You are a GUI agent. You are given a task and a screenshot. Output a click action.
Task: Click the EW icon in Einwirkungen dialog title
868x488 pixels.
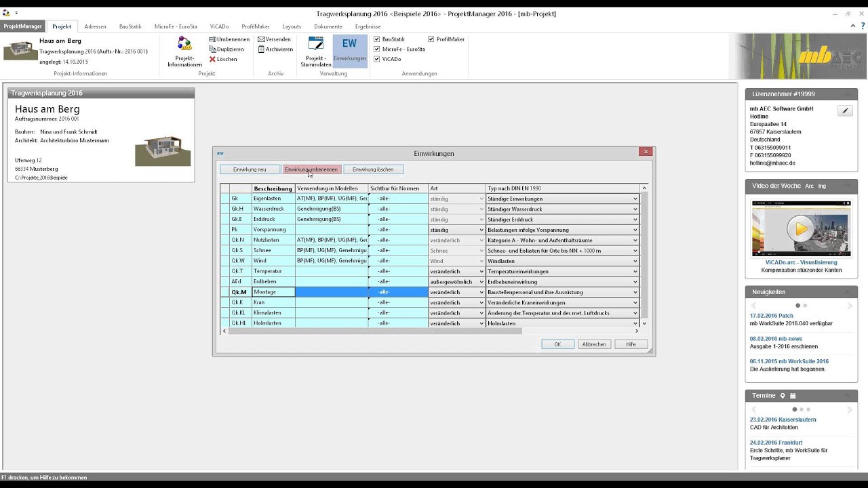(x=220, y=154)
